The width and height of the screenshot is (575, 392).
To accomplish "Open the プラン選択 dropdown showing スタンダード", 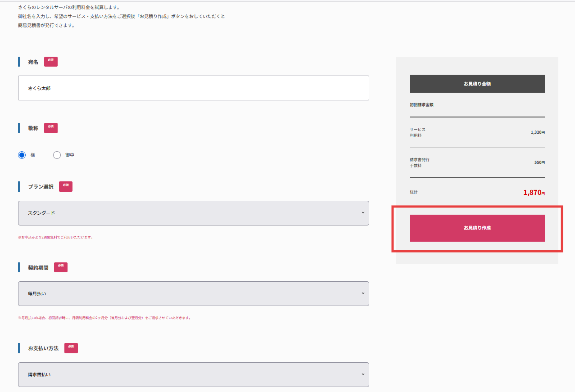I will click(x=193, y=213).
